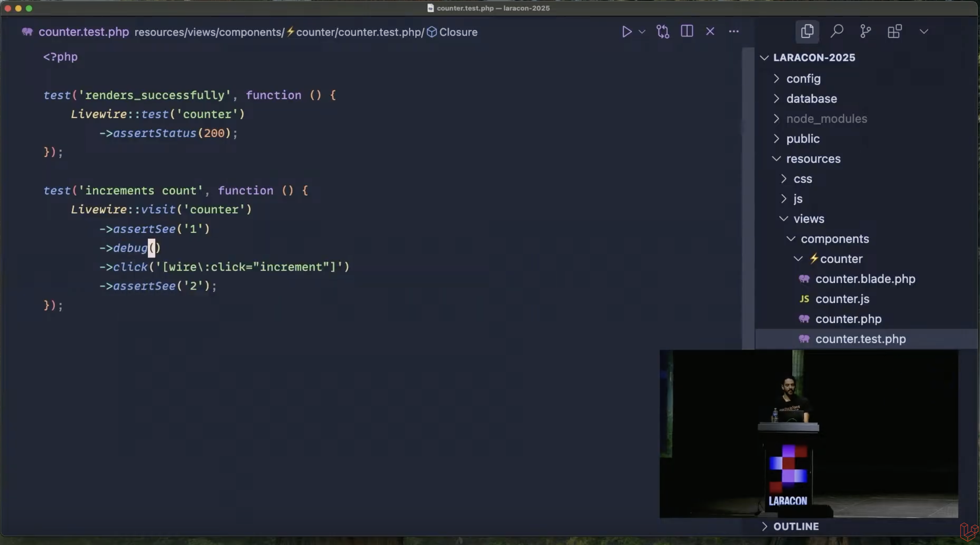Open the Explorer view icon
The height and width of the screenshot is (545, 980).
point(807,31)
